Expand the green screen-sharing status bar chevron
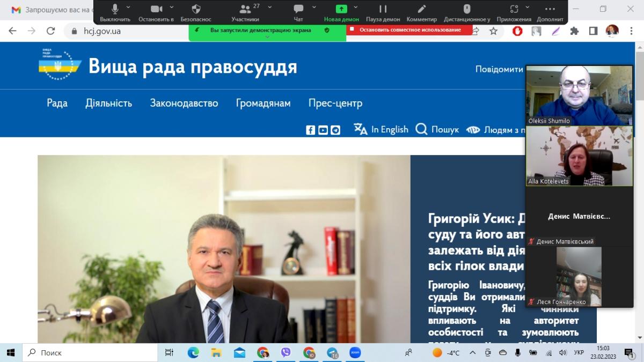Screen dimensions: 644x362 pos(267,38)
